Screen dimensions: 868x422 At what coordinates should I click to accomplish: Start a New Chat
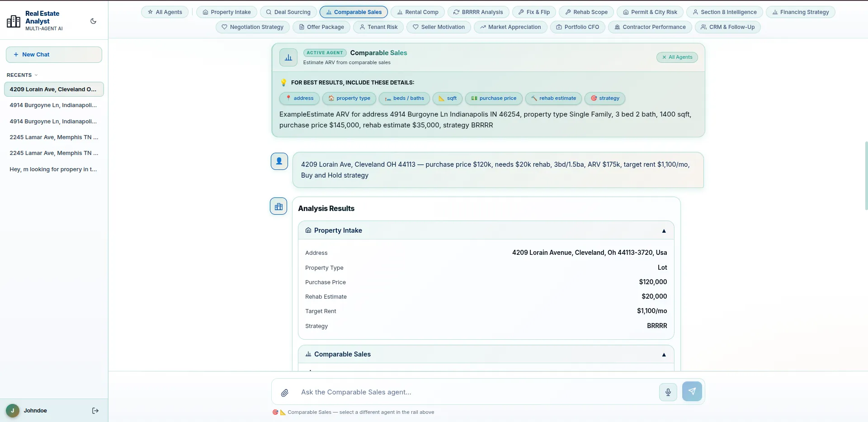coord(54,55)
